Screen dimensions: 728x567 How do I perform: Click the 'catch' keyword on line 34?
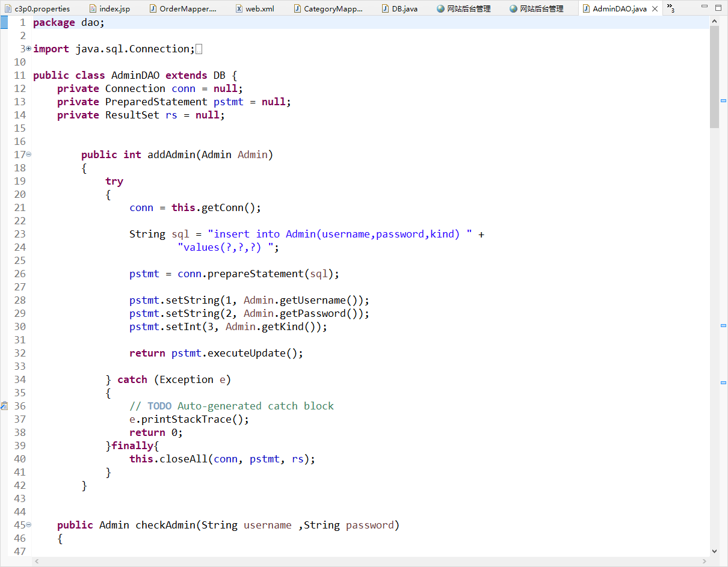(x=132, y=379)
